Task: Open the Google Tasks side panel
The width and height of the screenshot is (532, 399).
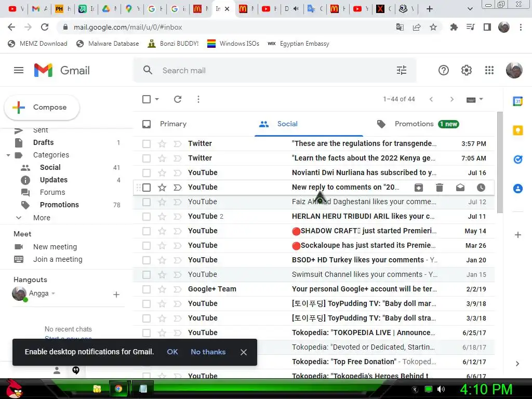Action: 518,159
